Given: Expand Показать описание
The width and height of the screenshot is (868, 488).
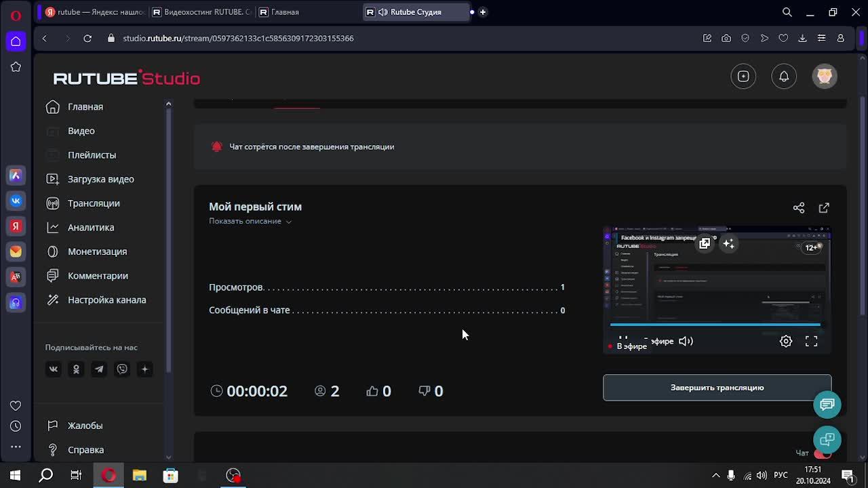Looking at the screenshot, I should [250, 221].
